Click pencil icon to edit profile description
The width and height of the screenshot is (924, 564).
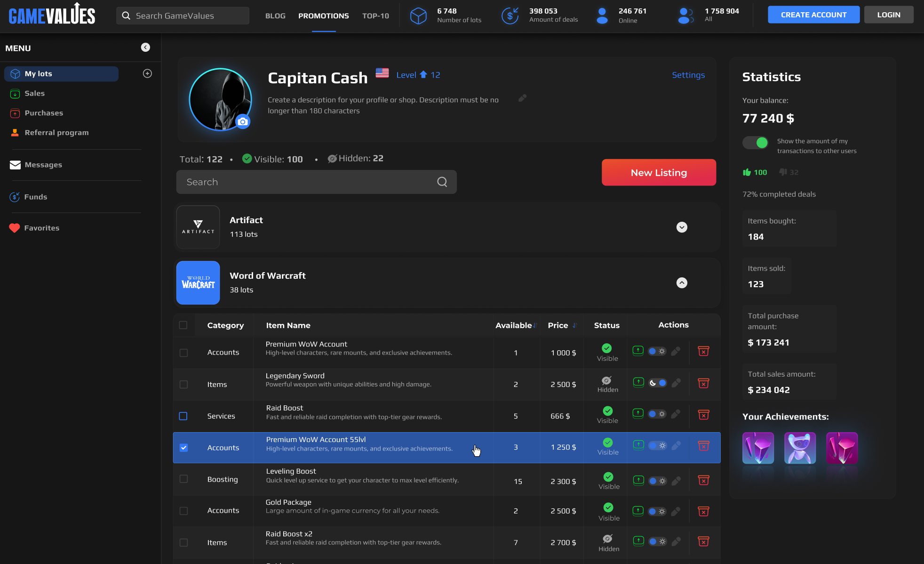point(522,98)
